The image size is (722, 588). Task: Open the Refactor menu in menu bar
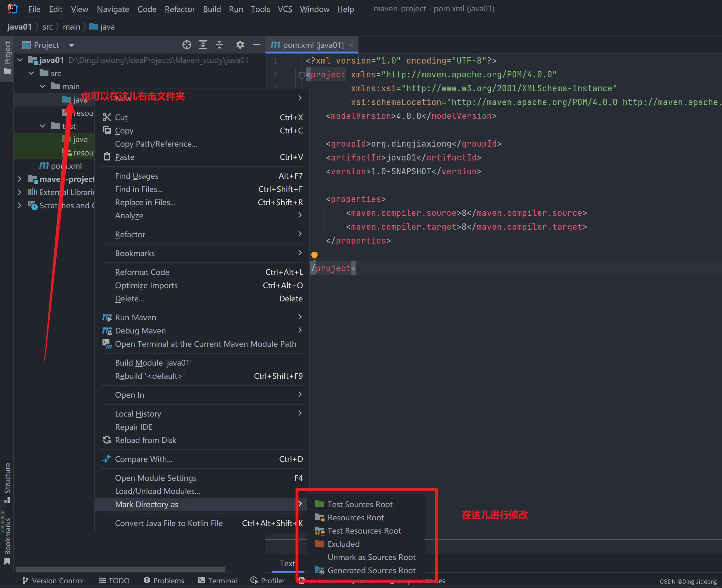[180, 9]
